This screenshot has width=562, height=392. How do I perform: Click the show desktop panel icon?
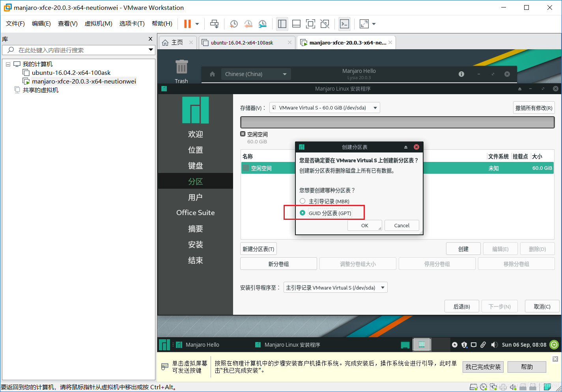coord(405,345)
